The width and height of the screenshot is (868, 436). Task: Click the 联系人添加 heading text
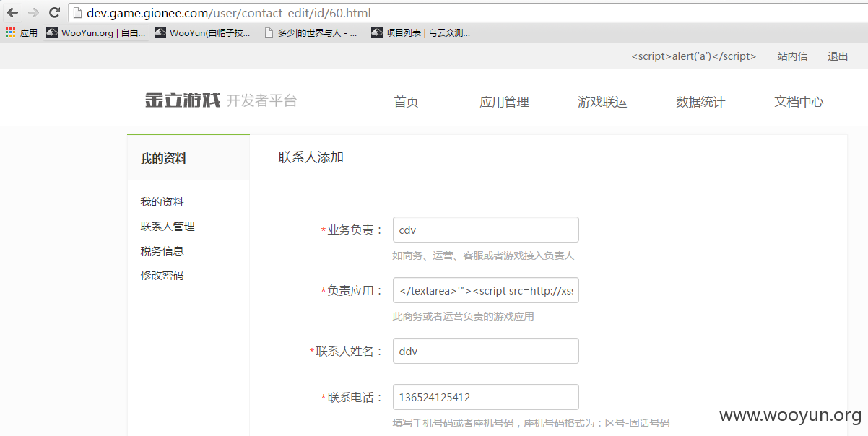pos(311,157)
